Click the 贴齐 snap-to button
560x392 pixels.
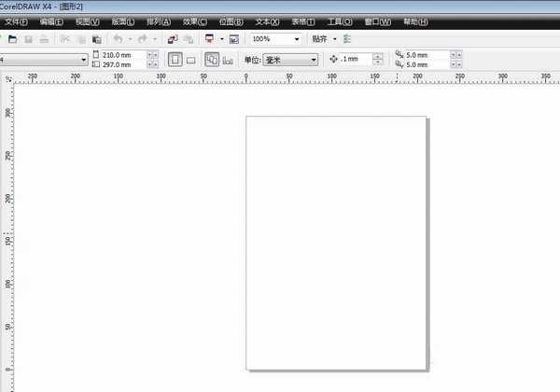(320, 39)
